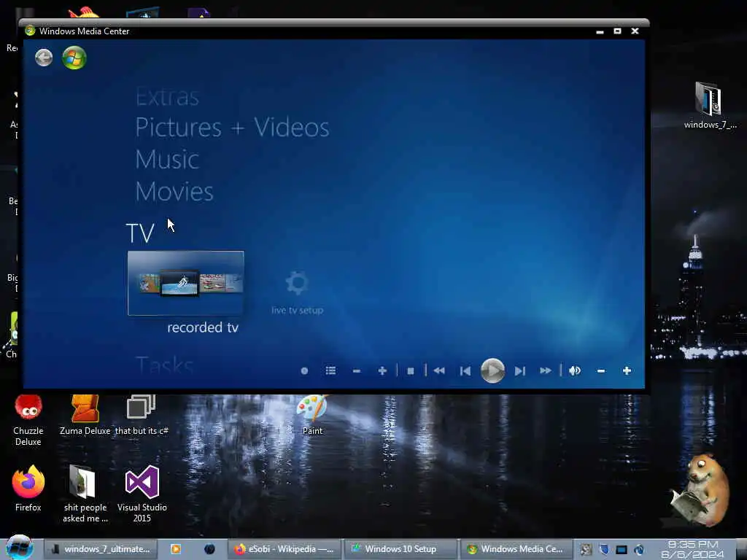Mute audio with the speaker icon
This screenshot has width=747, height=560.
[x=575, y=370]
